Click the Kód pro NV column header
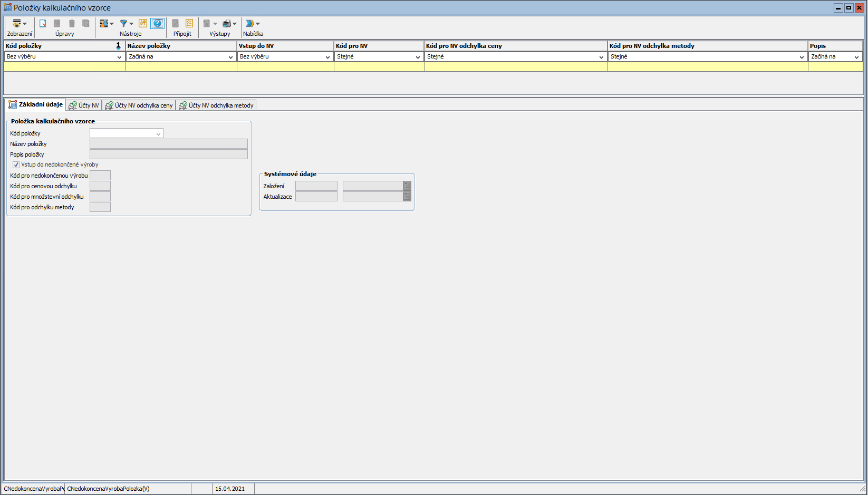Screen dimensions: 868x495 pyautogui.click(x=379, y=46)
